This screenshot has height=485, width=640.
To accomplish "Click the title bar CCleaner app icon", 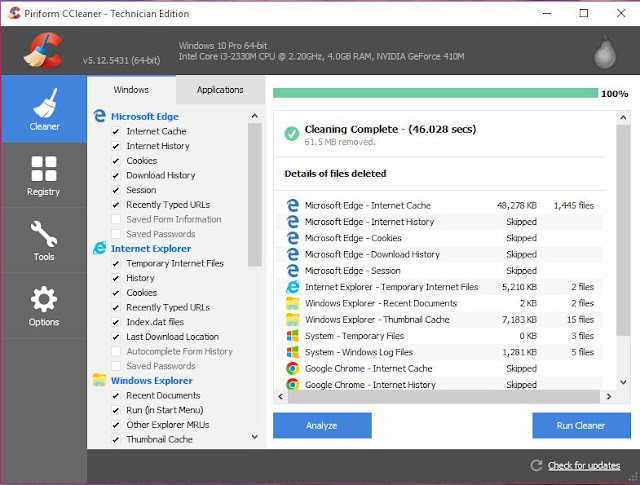I will 14,13.
